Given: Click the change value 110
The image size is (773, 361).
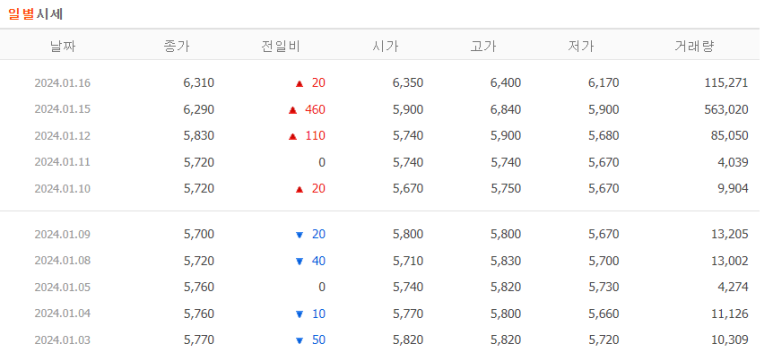Looking at the screenshot, I should tap(316, 136).
